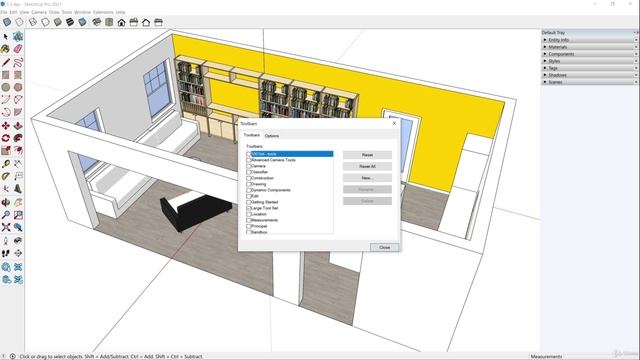The image size is (640, 360).
Task: Click the Zoom Extents tool
Action: (6, 227)
